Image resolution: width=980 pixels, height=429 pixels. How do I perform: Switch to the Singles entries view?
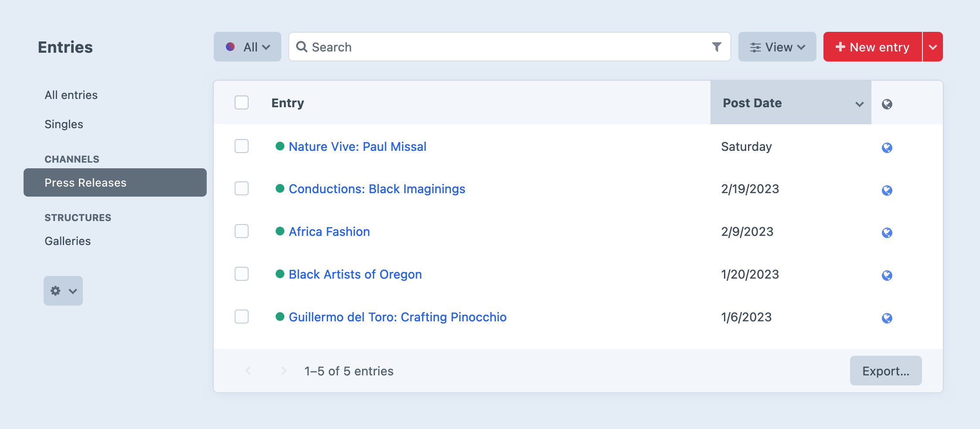64,124
